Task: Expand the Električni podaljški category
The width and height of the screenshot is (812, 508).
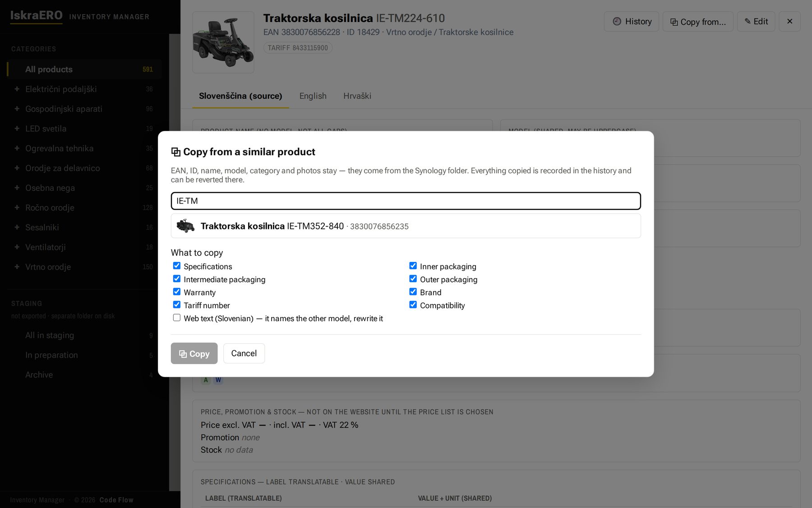Action: (17, 89)
